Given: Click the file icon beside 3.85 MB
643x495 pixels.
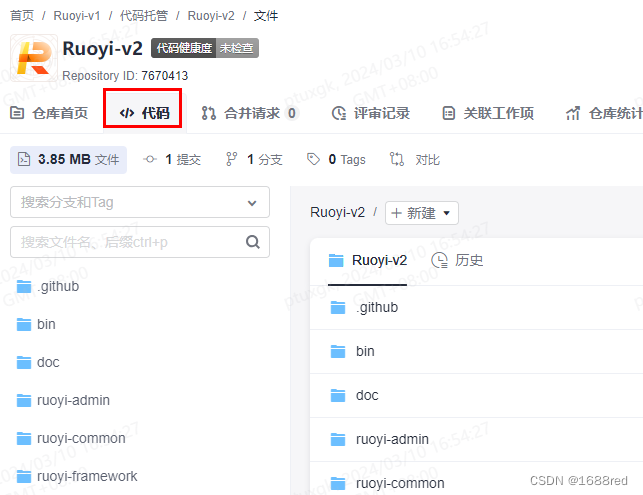Looking at the screenshot, I should coord(24,159).
